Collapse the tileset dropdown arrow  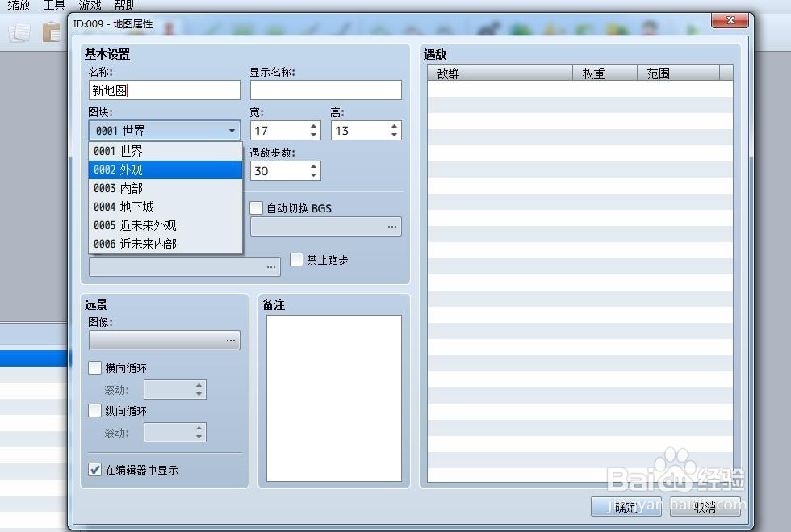[x=232, y=130]
